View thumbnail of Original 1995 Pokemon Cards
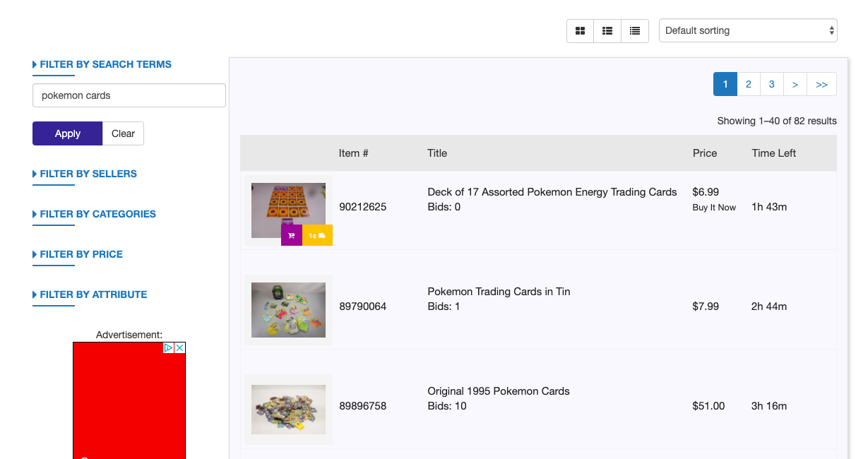 point(288,410)
